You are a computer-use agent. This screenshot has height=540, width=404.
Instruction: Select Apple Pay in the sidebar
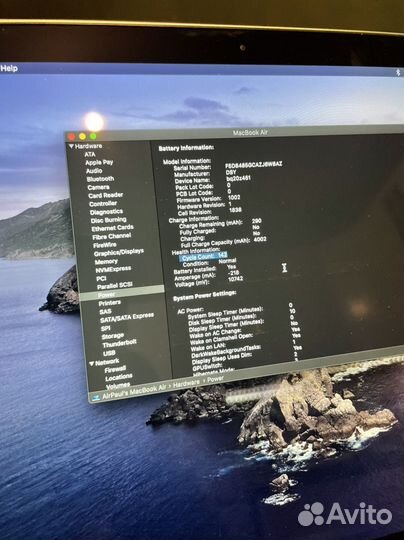[x=99, y=162]
